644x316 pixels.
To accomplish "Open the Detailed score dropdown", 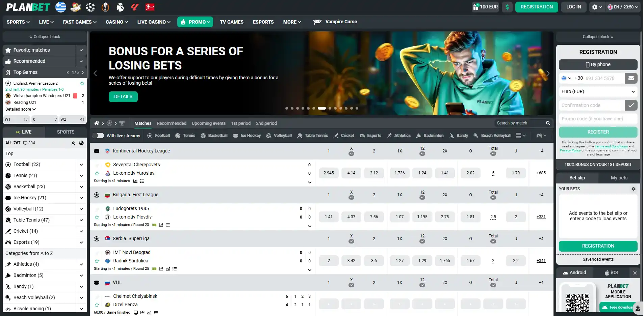I will [21, 109].
